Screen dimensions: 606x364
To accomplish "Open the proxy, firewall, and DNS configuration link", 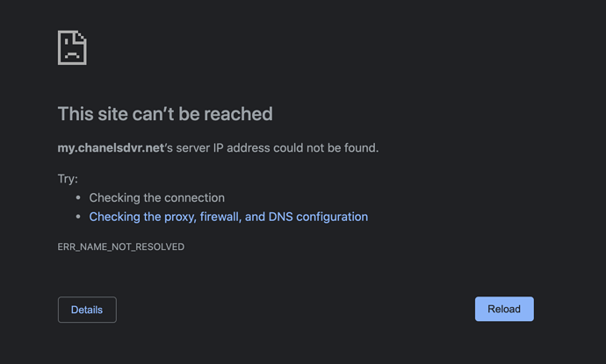I will (x=228, y=217).
